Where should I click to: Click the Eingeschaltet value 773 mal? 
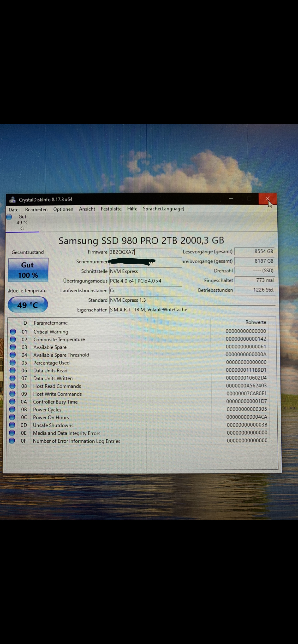coord(254,281)
